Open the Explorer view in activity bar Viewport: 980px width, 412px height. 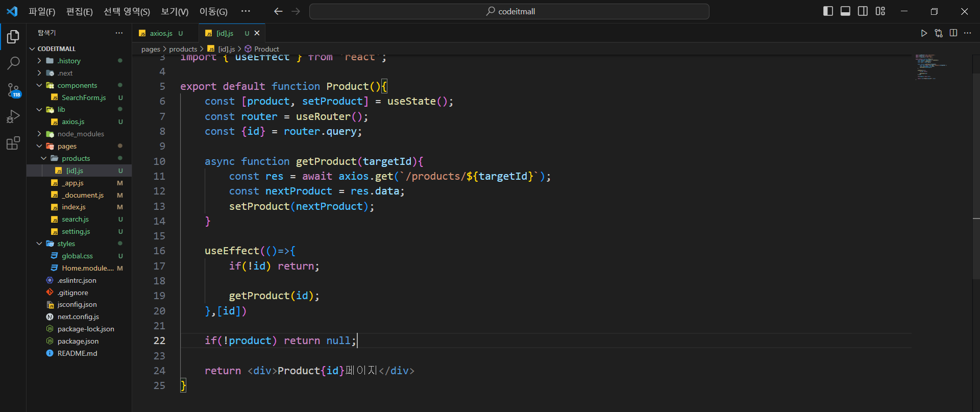tap(13, 37)
